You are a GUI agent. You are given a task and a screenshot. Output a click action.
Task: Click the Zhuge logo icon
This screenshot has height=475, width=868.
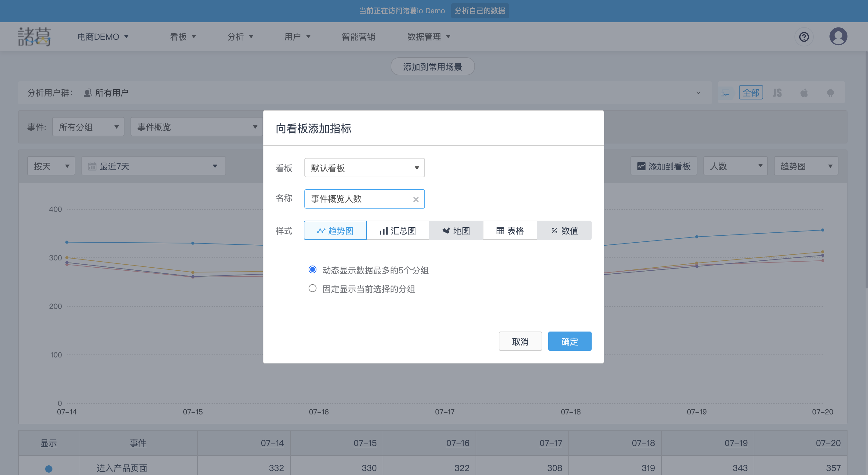point(34,36)
